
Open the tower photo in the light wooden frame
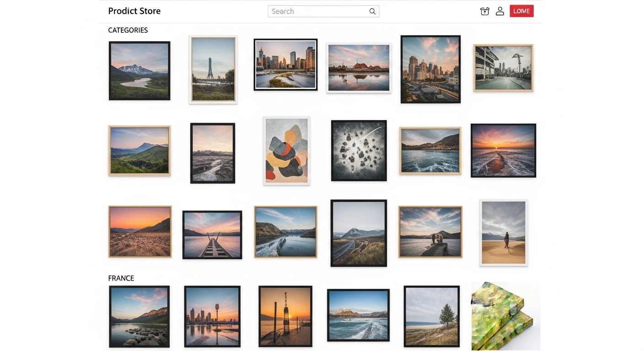pyautogui.click(x=213, y=69)
